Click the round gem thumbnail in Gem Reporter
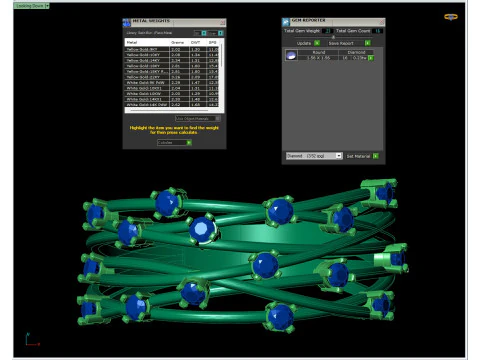This screenshot has height=360, width=480. point(291,55)
